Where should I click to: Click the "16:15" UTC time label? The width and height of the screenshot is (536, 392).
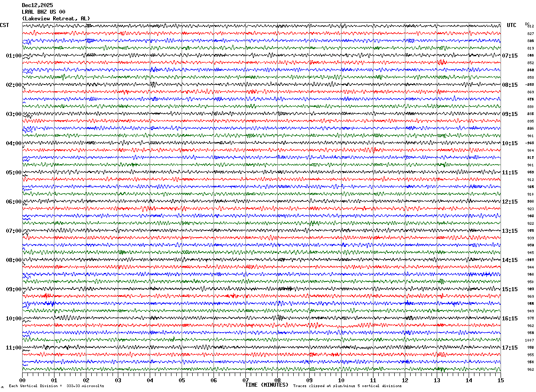(x=510, y=319)
